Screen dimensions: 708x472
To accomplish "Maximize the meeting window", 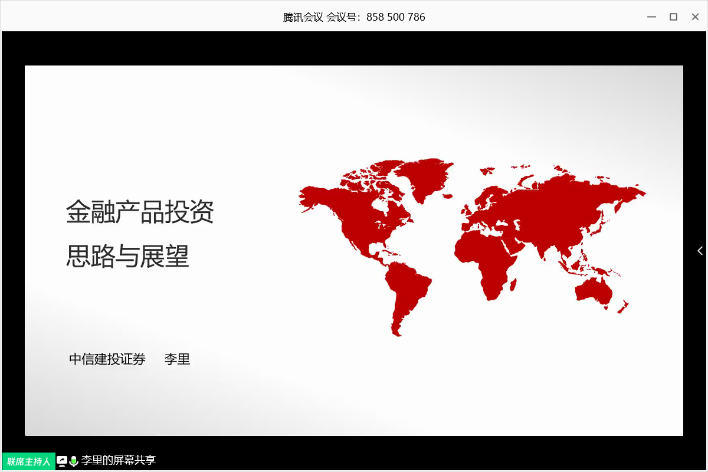I will (673, 16).
